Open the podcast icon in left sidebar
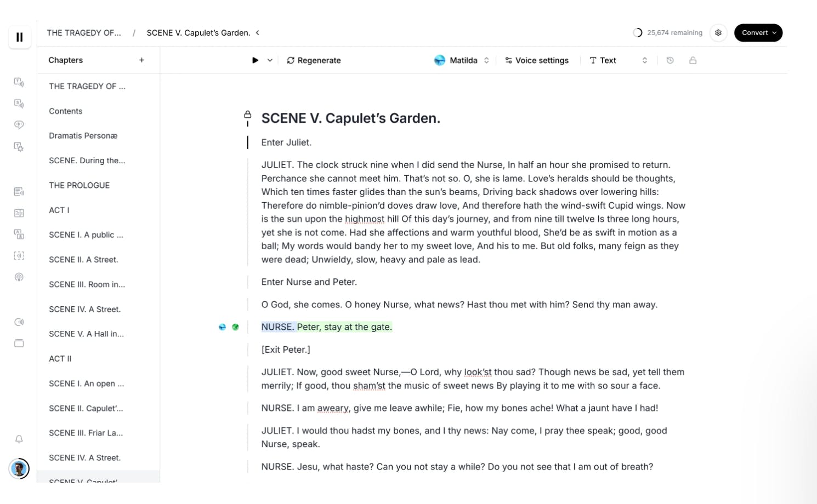Screen dimensions: 817x504 point(19,277)
